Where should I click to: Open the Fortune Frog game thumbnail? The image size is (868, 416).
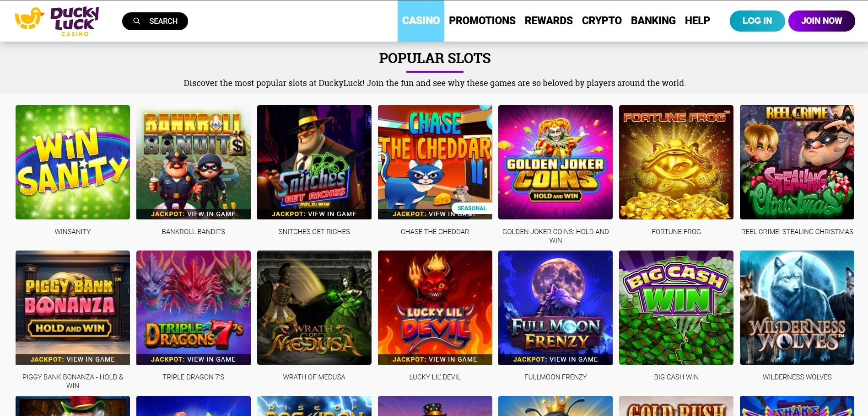point(676,162)
